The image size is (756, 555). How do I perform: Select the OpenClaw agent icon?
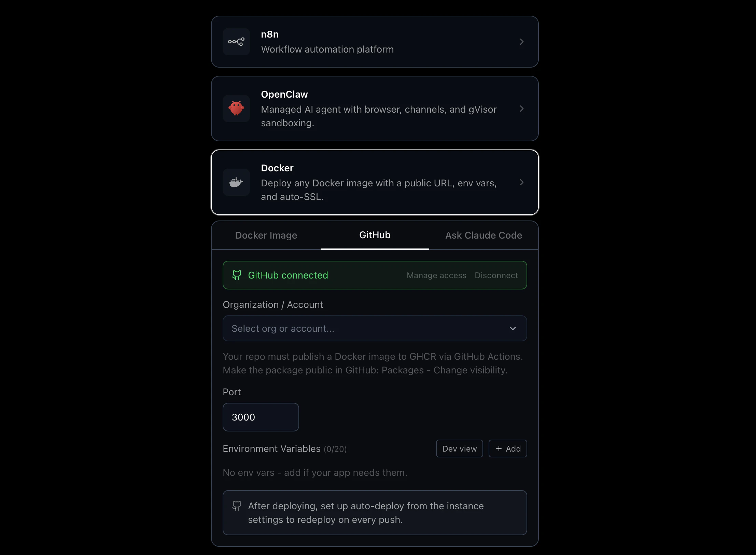(236, 109)
